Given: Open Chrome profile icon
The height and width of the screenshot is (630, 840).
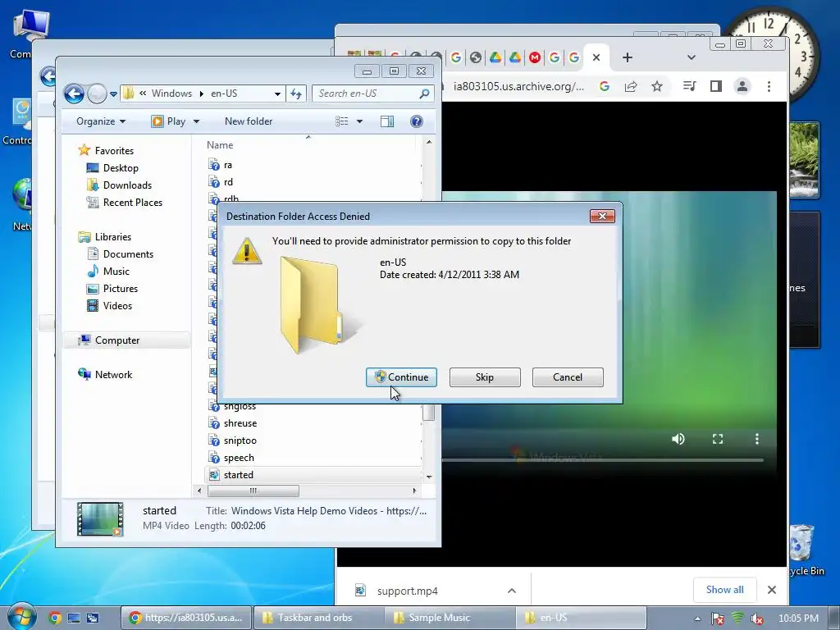Looking at the screenshot, I should [742, 86].
